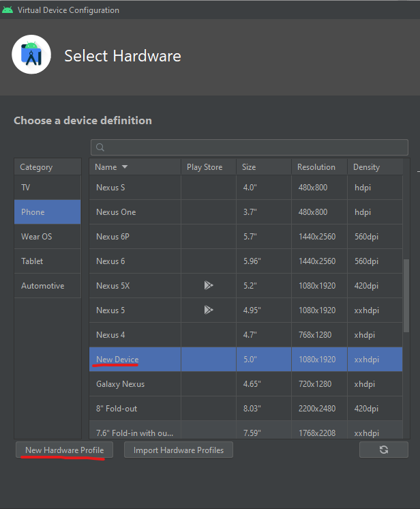Select the Phone category

(48, 212)
